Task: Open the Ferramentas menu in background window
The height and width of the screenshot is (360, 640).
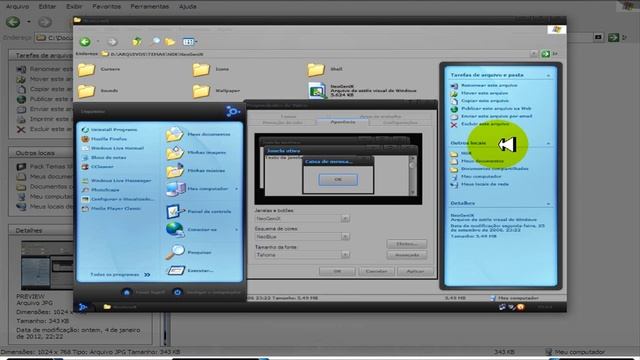Action: [149, 7]
